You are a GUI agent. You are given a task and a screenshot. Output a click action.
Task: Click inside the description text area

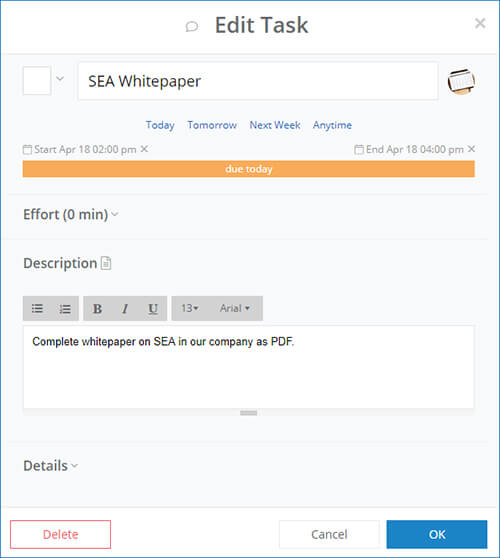click(249, 367)
